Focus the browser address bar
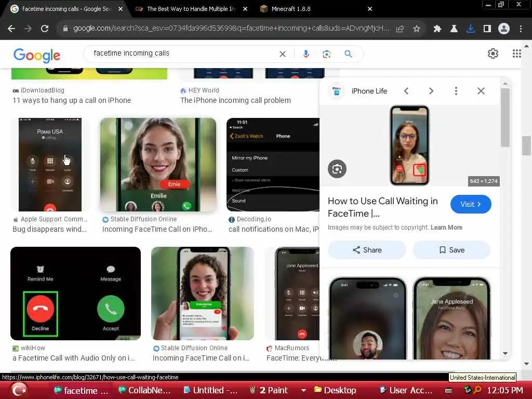This screenshot has height=399, width=532. tap(231, 29)
